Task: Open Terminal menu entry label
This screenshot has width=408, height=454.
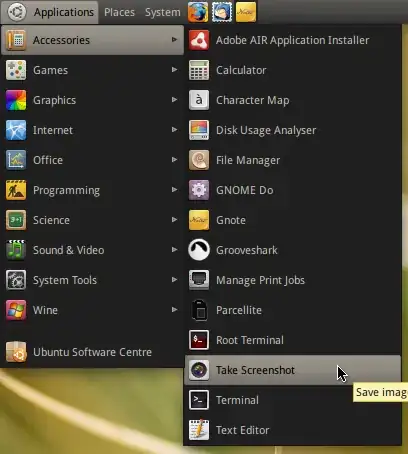Action: click(x=237, y=400)
